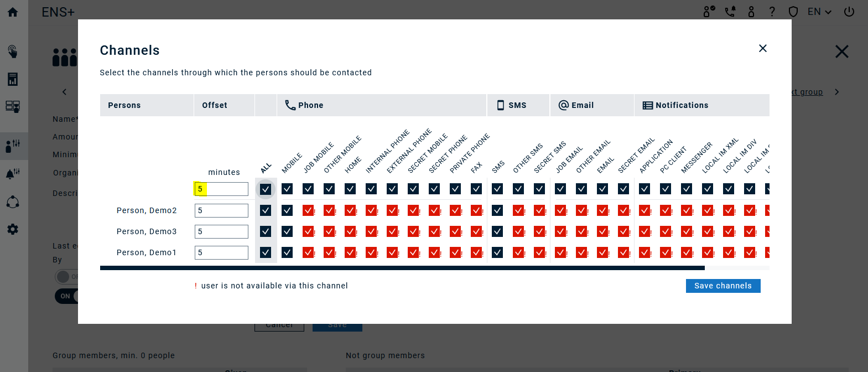Uncheck MOBILE channel for Person, Demo3
This screenshot has width=868, height=372.
click(287, 231)
